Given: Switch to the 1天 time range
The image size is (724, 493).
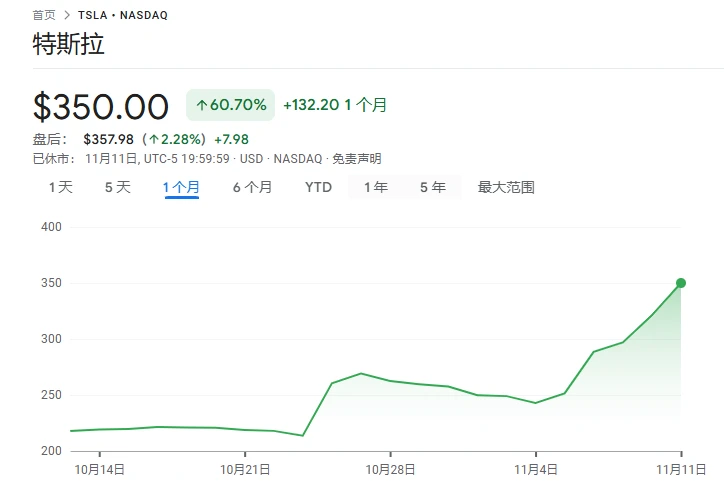Looking at the screenshot, I should coord(61,187).
